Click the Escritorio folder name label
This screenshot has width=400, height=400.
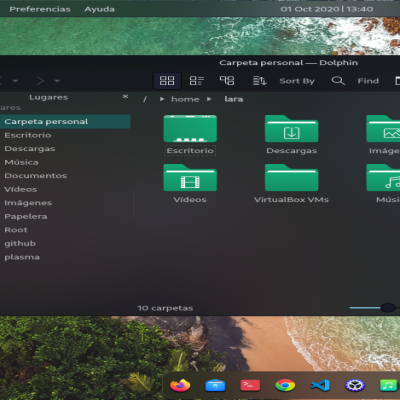tap(190, 151)
